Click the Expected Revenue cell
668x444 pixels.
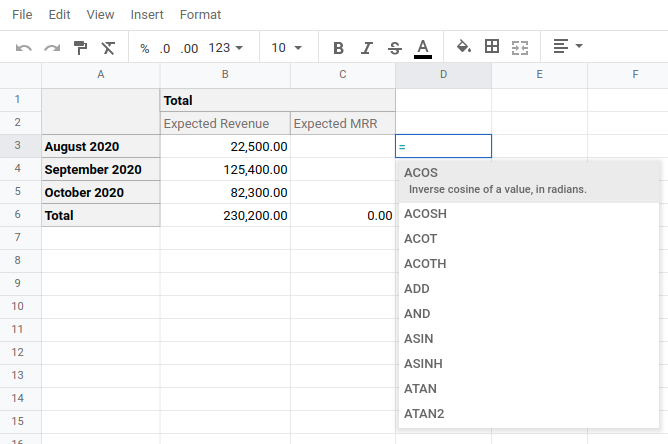(x=225, y=124)
